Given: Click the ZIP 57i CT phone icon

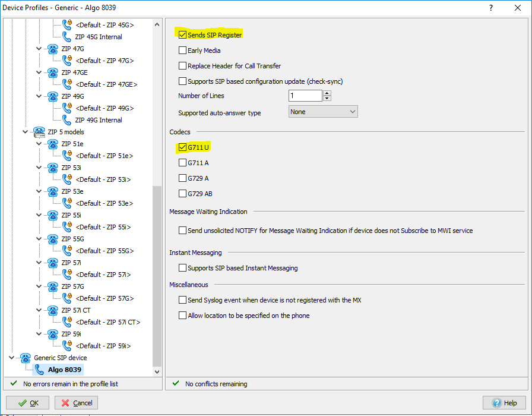Looking at the screenshot, I should [53, 310].
